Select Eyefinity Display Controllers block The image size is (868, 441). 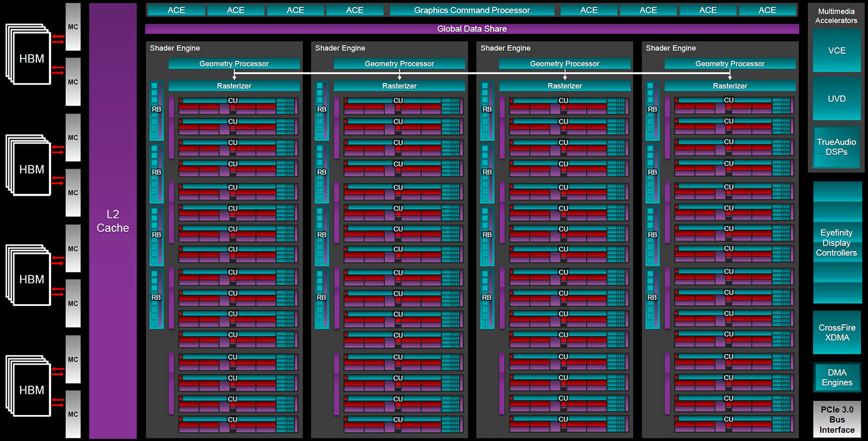837,242
